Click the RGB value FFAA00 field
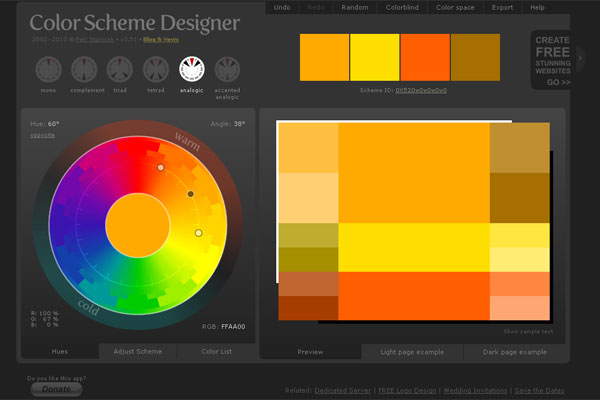600x400 pixels. pos(233,326)
